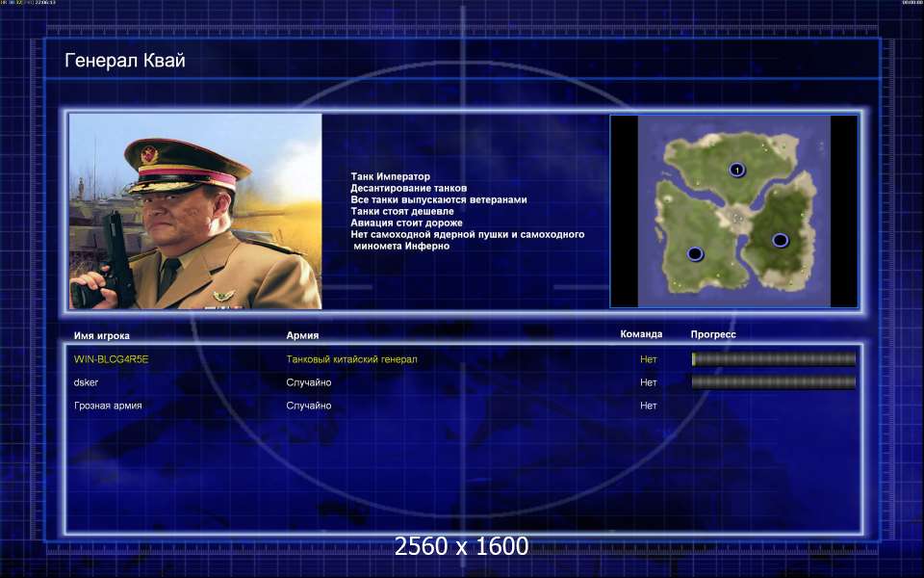
Task: Click team Нет for Грозная армия
Action: pos(648,406)
